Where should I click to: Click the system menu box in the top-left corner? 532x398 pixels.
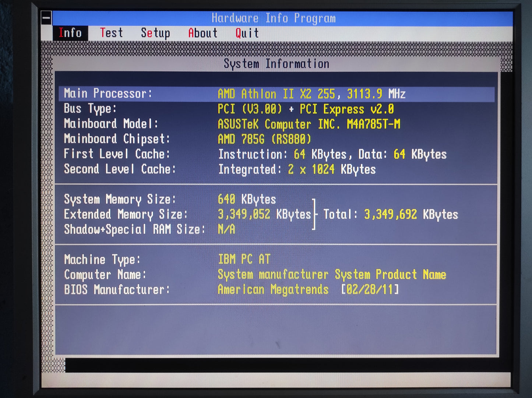[x=46, y=18]
